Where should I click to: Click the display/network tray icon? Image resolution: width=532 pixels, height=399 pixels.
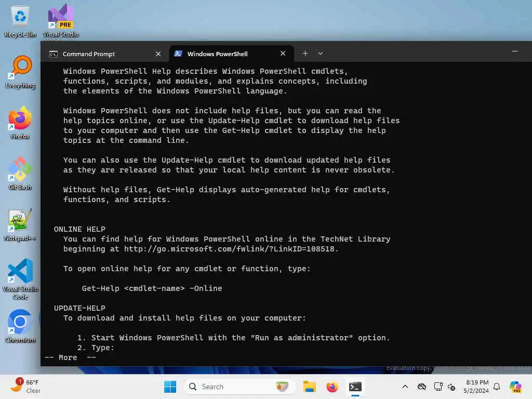438,387
